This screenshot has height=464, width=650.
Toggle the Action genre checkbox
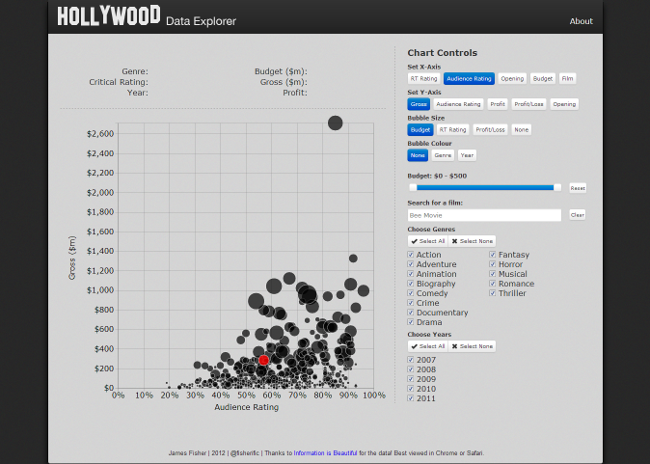410,255
